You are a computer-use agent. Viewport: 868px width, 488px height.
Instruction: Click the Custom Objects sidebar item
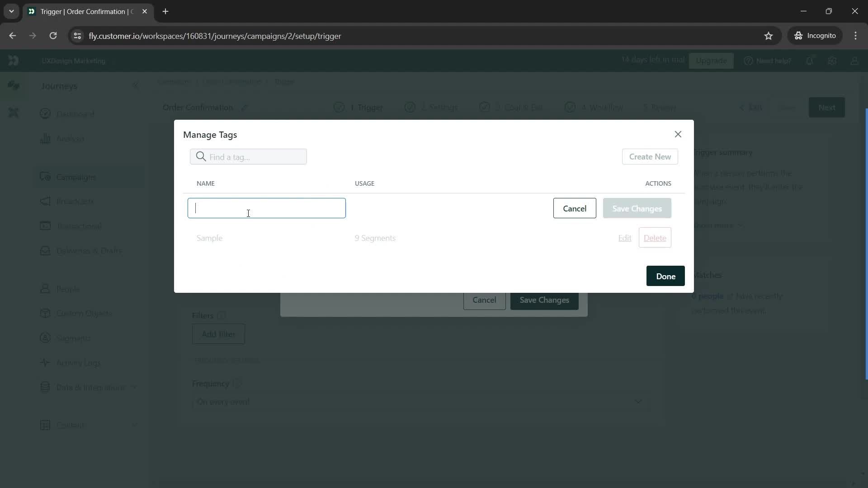tap(84, 313)
